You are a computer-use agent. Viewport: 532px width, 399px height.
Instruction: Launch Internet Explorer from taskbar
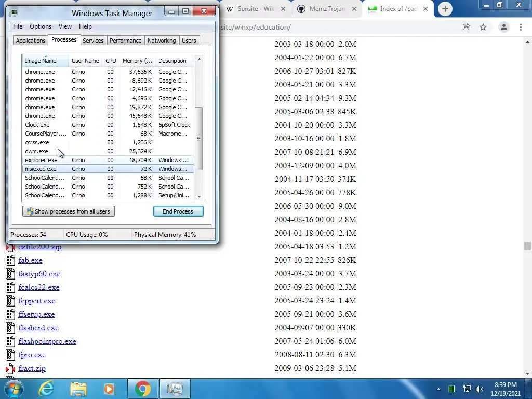pos(46,389)
